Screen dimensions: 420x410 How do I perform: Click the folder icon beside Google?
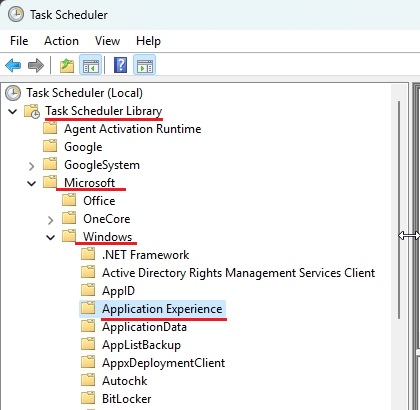point(50,146)
